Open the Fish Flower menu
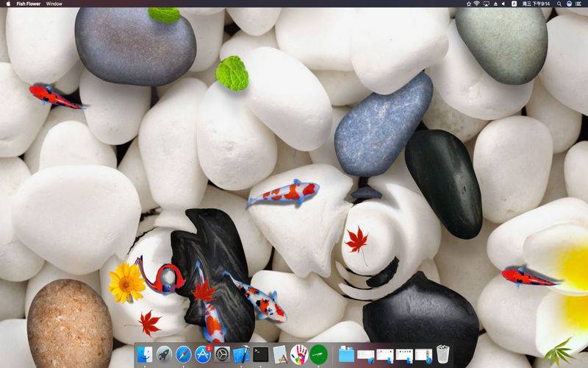Viewport: 588px width, 368px height. [29, 4]
